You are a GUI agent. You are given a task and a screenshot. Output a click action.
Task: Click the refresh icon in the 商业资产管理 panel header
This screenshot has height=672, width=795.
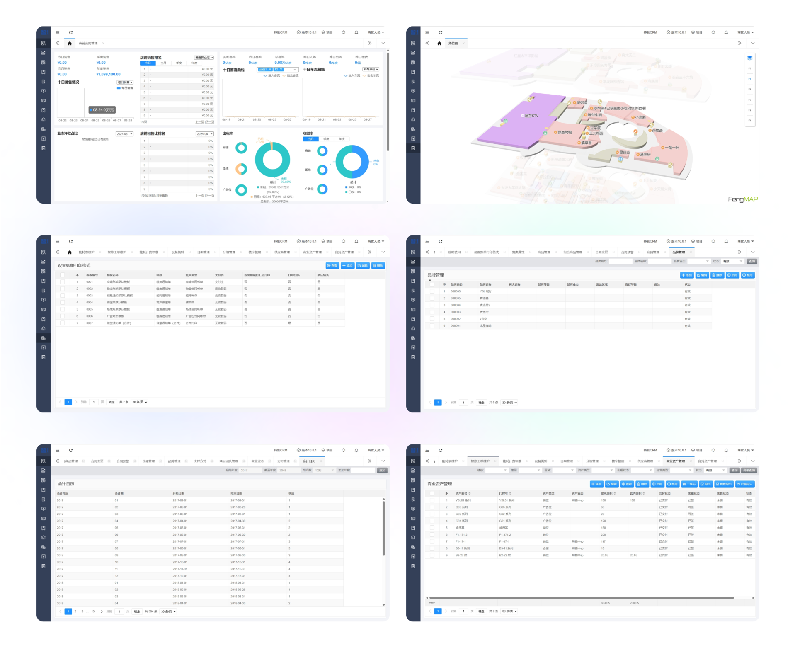(440, 450)
